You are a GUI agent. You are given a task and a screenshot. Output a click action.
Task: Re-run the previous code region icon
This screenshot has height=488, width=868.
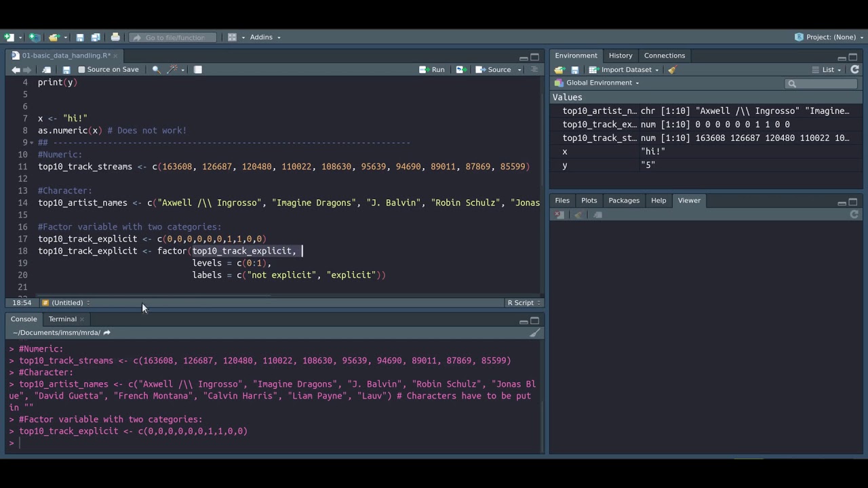tap(460, 70)
